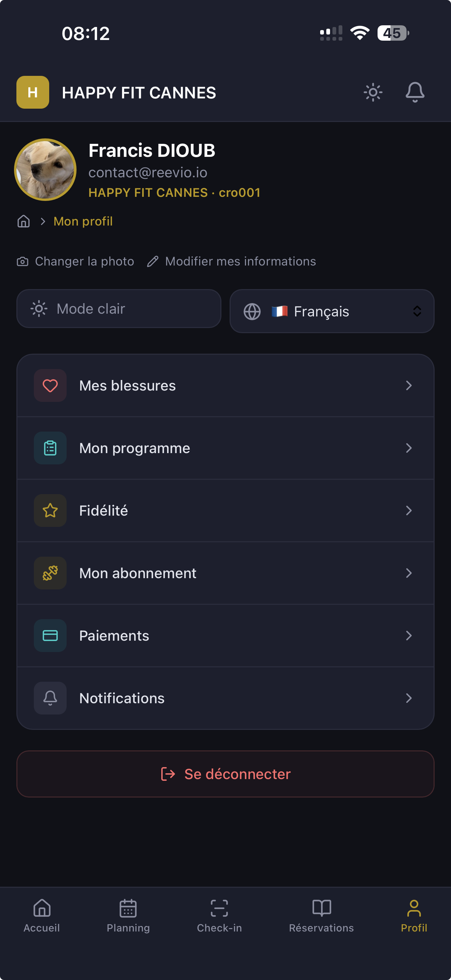Click the dumbbell icon for Mon abonnement
The height and width of the screenshot is (980, 451).
coord(50,573)
